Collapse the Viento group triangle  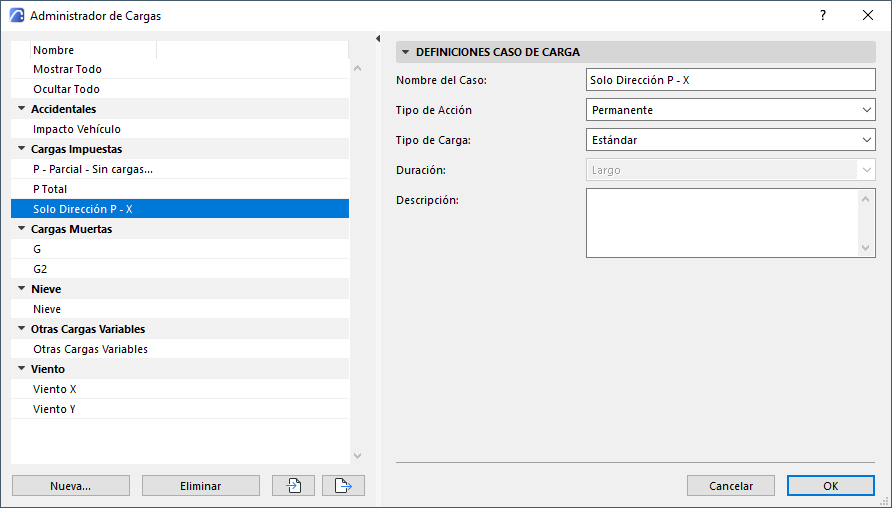[21, 369]
